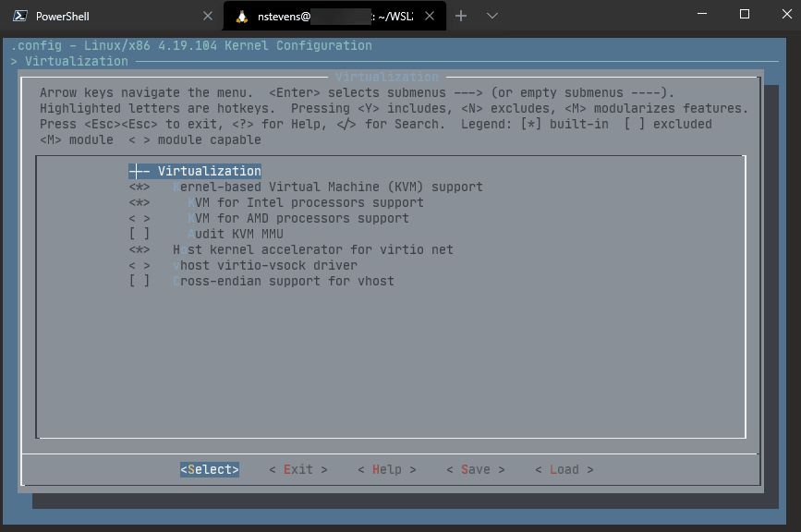801x532 pixels.
Task: Toggle vhost virtio-vsock driver option
Action: (x=139, y=265)
